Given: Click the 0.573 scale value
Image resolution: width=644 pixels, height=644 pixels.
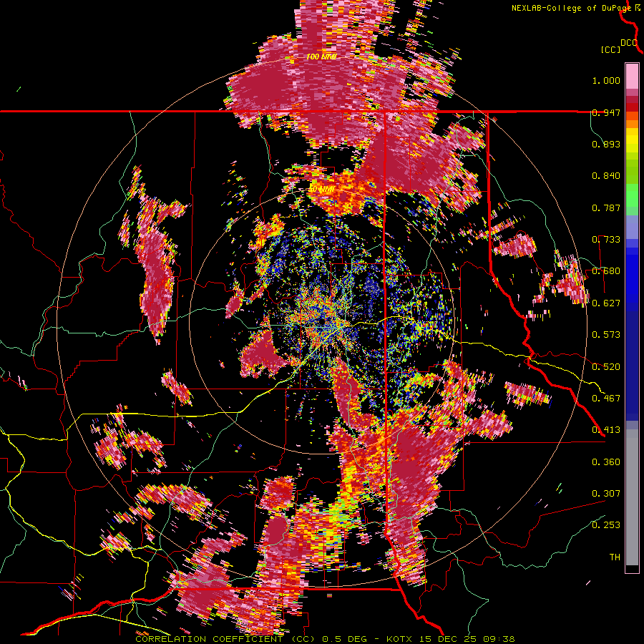Looking at the screenshot, I should (x=606, y=335).
